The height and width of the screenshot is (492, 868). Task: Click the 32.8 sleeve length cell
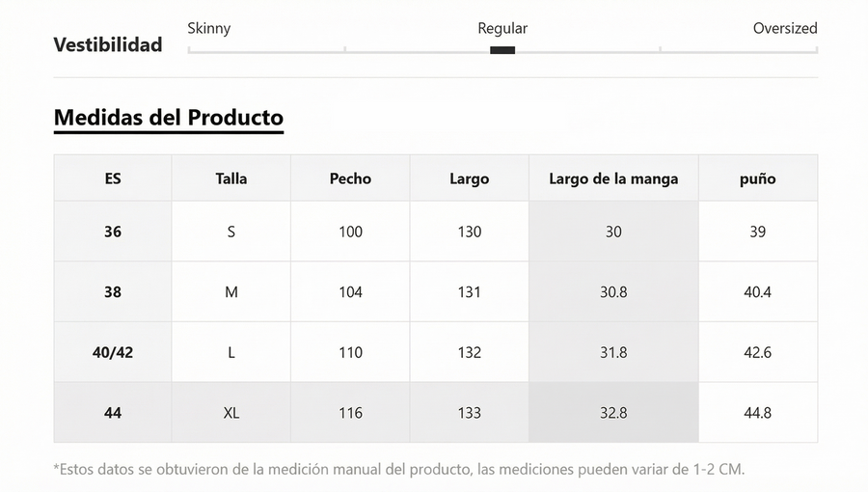tap(613, 413)
